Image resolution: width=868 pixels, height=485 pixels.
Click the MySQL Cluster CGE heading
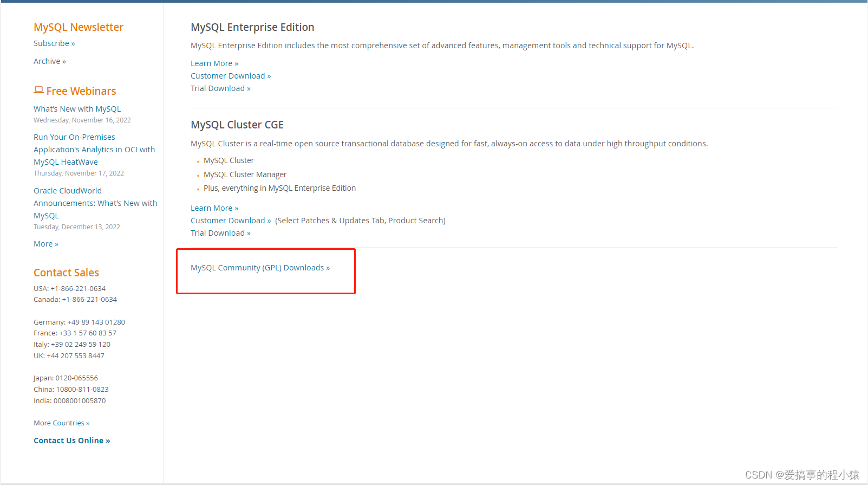237,125
